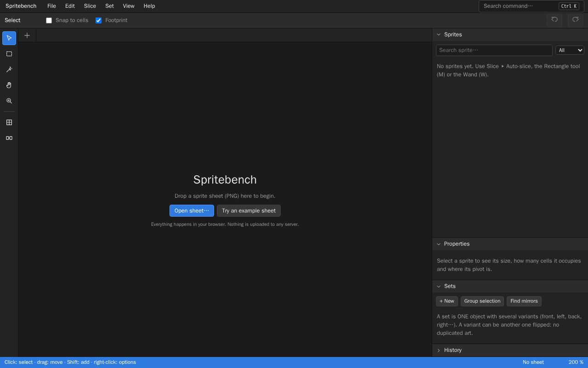This screenshot has height=368, width=588.
Task: Click the Group selection button
Action: click(482, 301)
